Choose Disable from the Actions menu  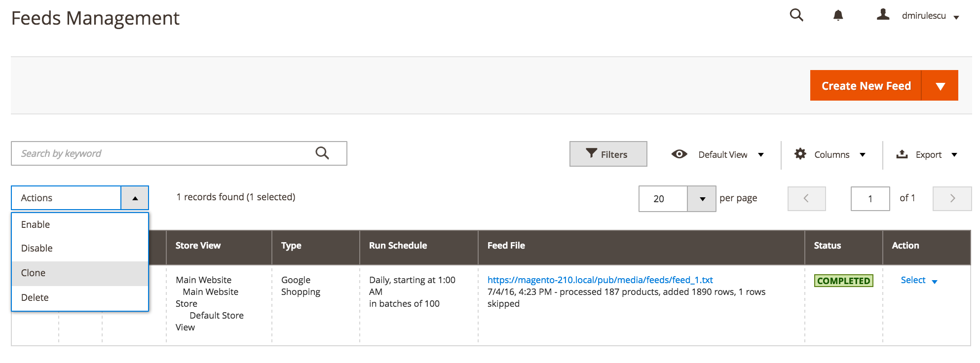click(x=80, y=248)
